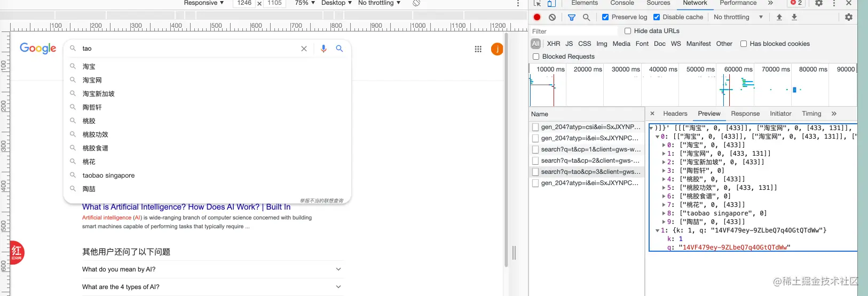The width and height of the screenshot is (868, 296).
Task: Click the blue Google search magnifier
Action: click(339, 49)
